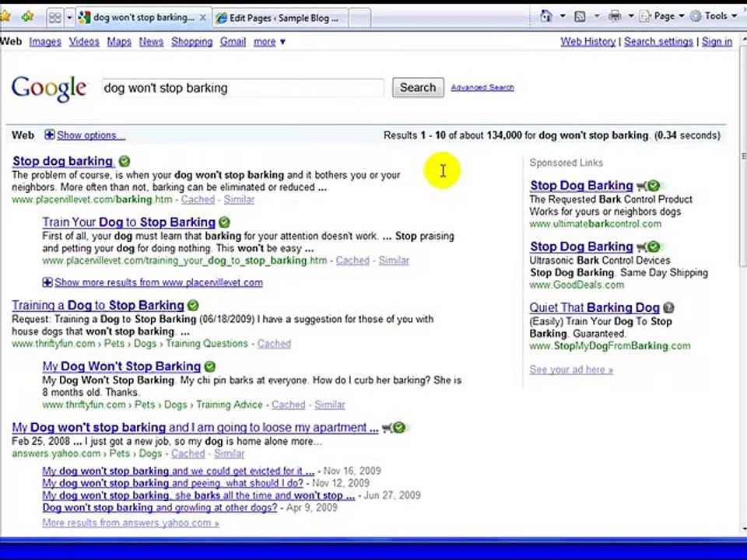Click the Google logo

49,88
